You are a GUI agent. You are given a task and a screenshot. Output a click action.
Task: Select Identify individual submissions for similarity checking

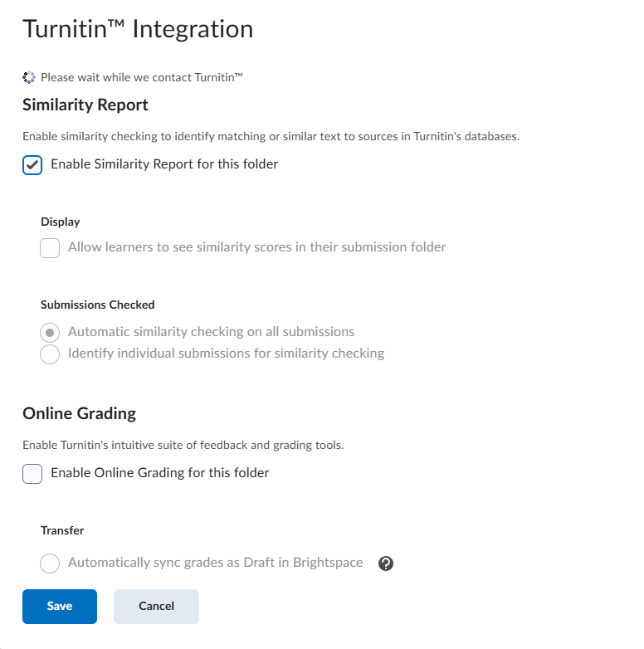(x=50, y=354)
